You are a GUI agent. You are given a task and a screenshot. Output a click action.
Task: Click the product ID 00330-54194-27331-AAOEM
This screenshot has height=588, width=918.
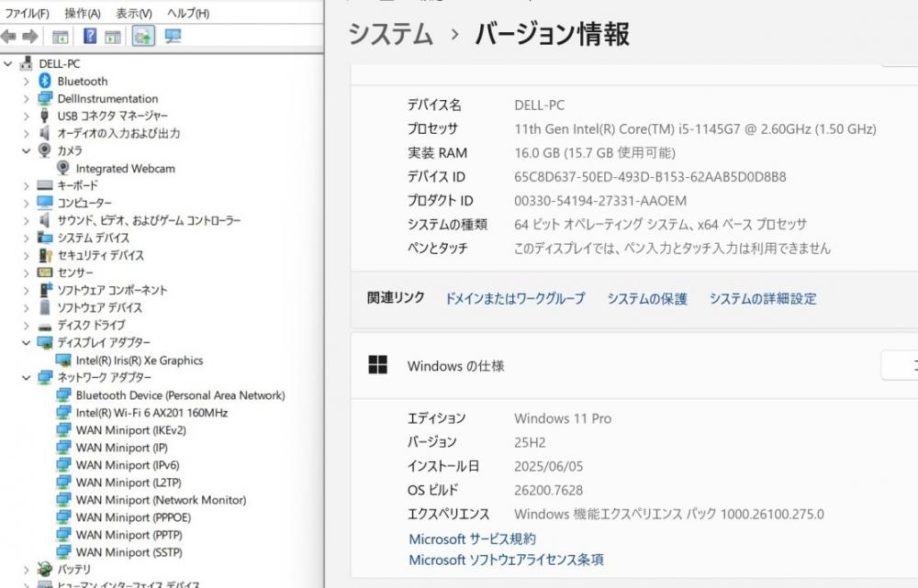600,201
